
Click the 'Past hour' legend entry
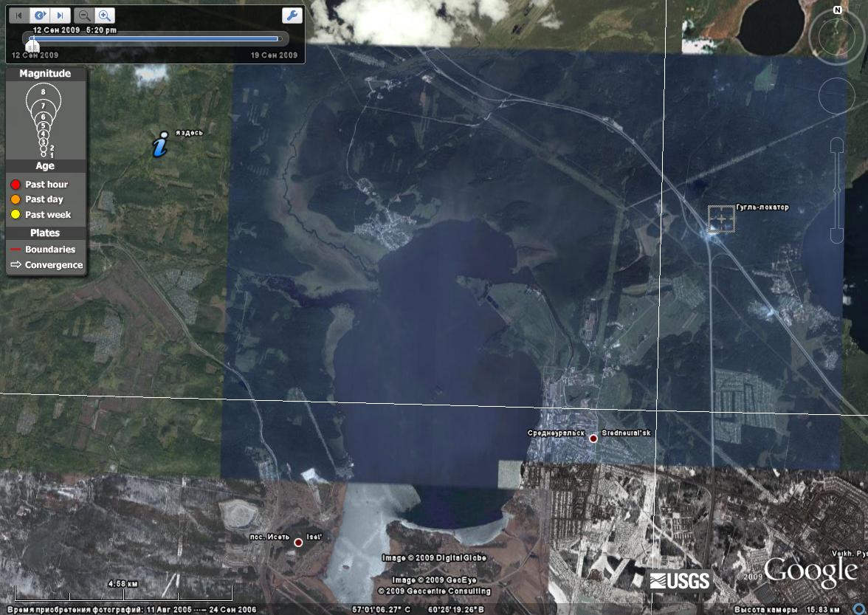(x=38, y=185)
